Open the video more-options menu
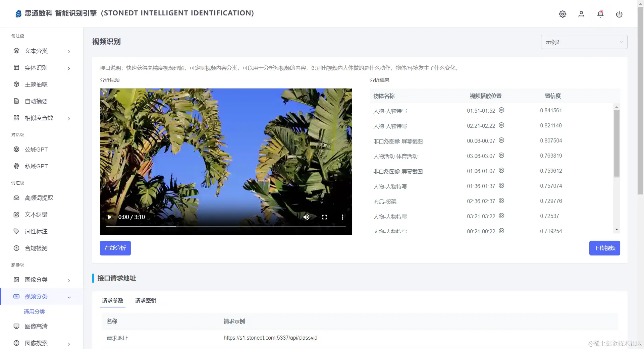 coord(342,217)
